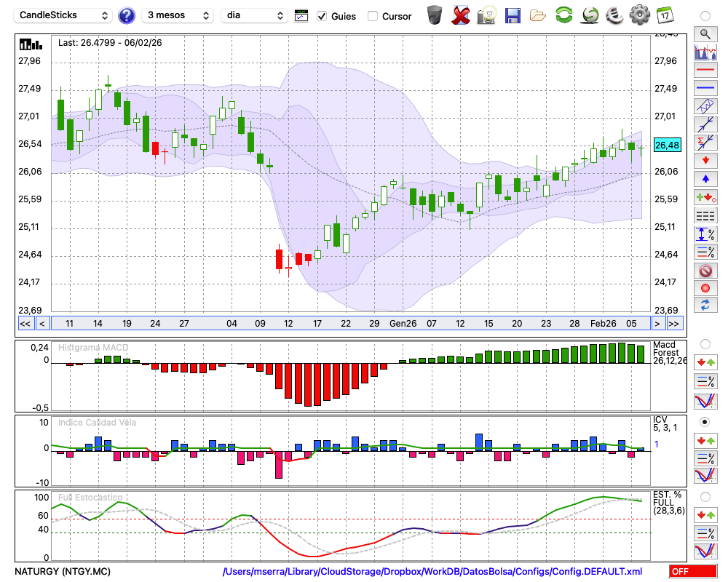This screenshot has height=582, width=728.
Task: Click the 'ICV 5, 3, 1' label
Action: click(665, 423)
